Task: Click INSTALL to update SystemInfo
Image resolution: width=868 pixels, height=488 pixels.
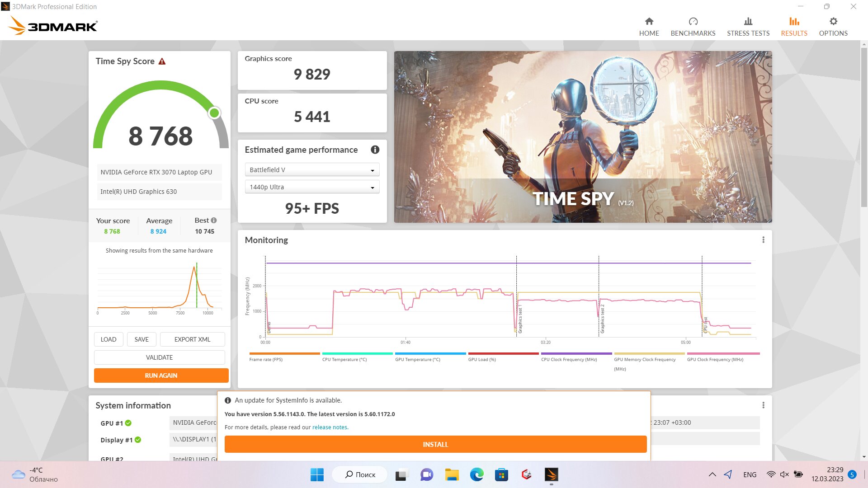Action: (x=435, y=444)
